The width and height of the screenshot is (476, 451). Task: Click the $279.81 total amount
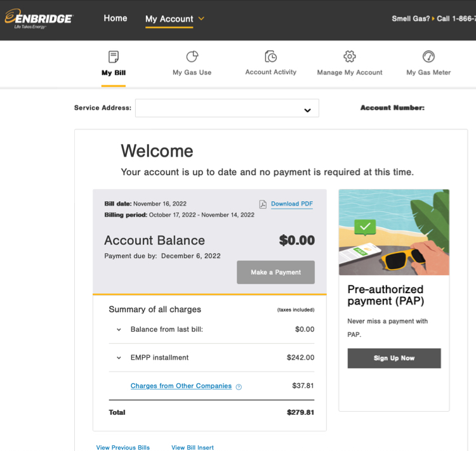click(x=300, y=412)
